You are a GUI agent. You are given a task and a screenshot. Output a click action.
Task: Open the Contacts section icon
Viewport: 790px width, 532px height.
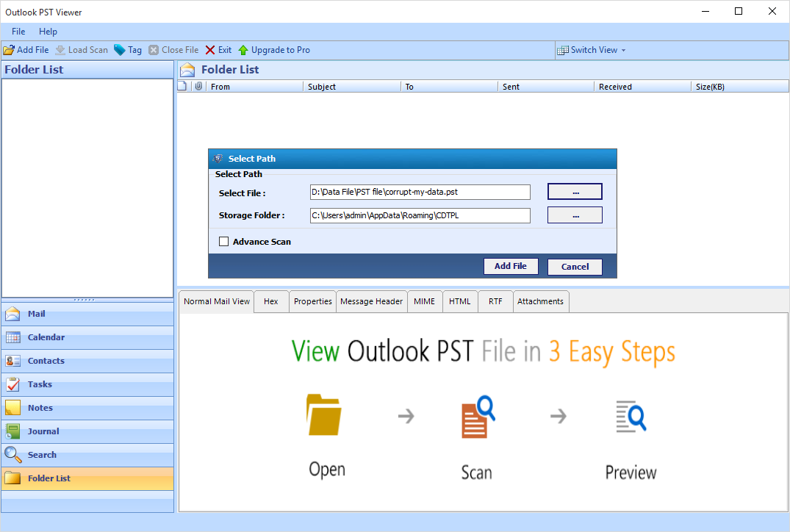coord(12,361)
